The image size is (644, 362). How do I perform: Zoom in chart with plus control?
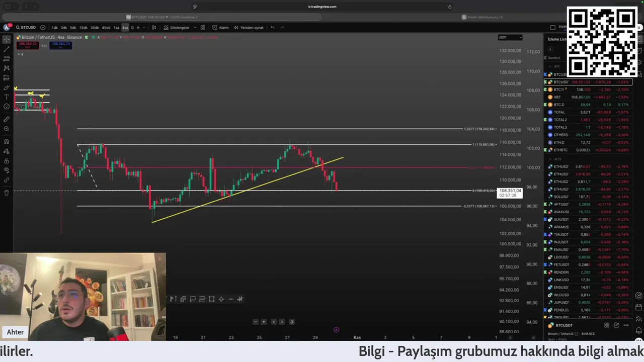(264, 322)
